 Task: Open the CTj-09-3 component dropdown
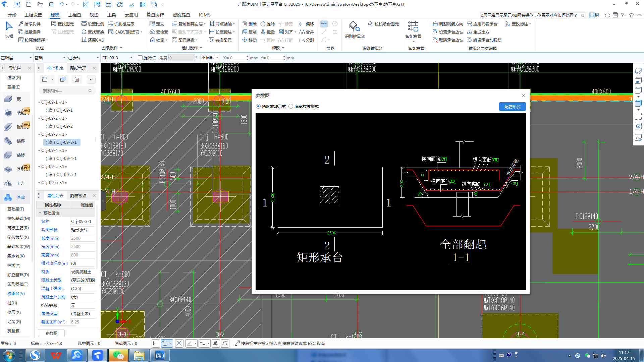117,58
